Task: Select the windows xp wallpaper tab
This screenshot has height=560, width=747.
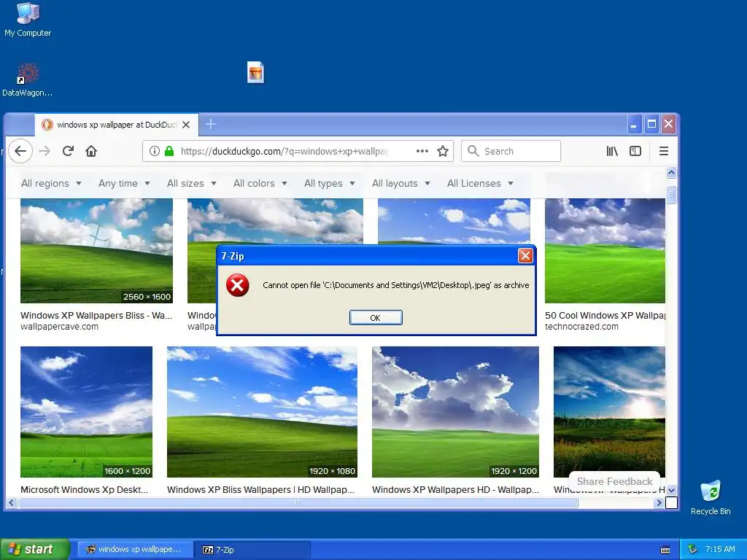Action: coord(116,125)
